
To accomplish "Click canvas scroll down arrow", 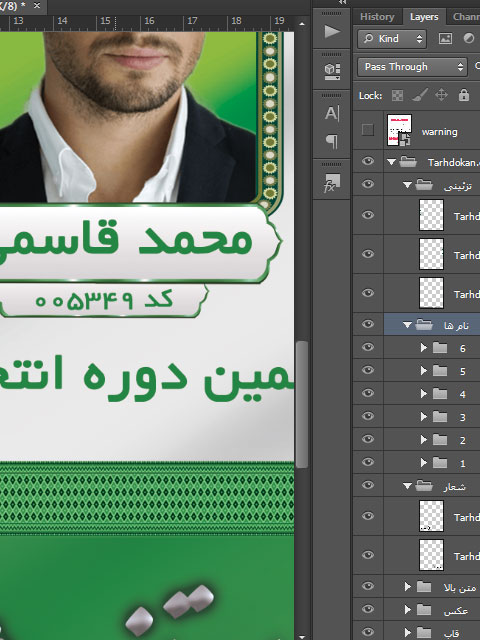I will [x=302, y=636].
